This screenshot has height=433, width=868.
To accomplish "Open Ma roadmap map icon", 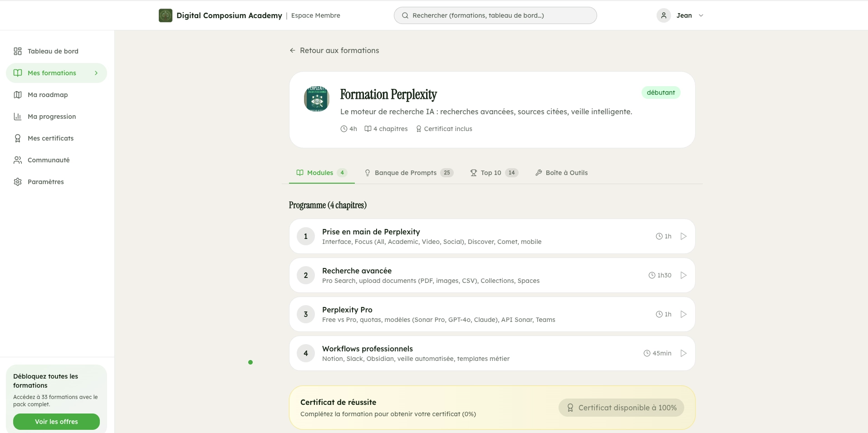I will pyautogui.click(x=17, y=94).
